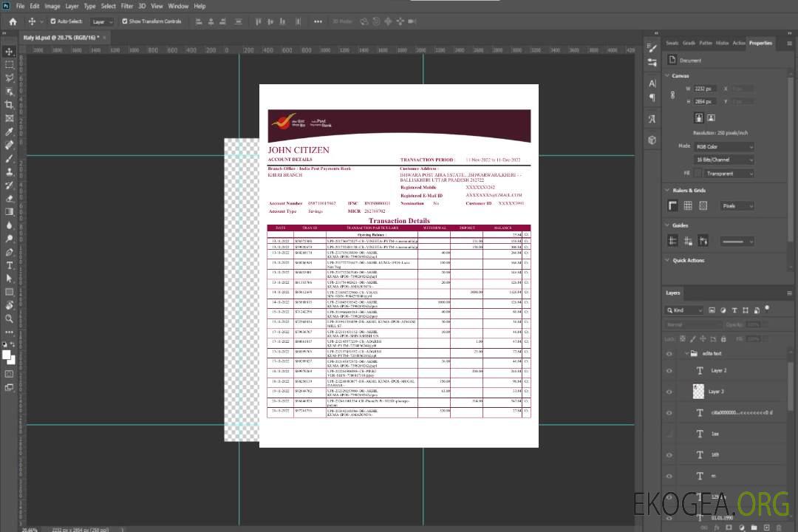
Task: Open the guide line style dropdown
Action: (x=737, y=242)
